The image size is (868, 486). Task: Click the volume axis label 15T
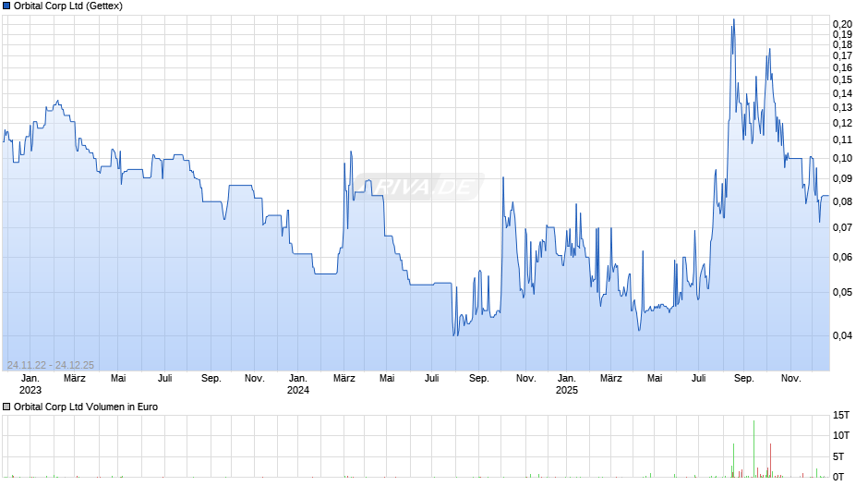click(841, 415)
